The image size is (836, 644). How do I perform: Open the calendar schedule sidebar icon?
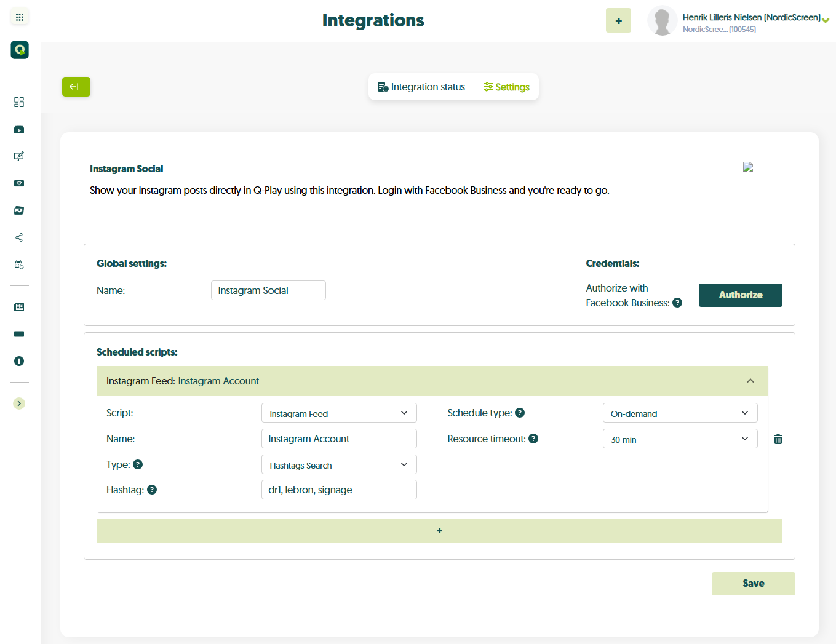(19, 264)
